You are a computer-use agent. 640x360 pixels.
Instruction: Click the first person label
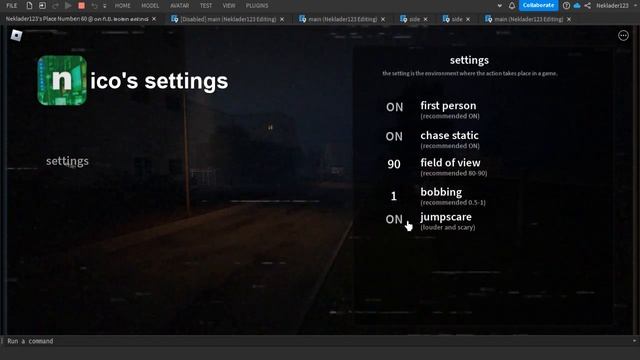coord(448,106)
